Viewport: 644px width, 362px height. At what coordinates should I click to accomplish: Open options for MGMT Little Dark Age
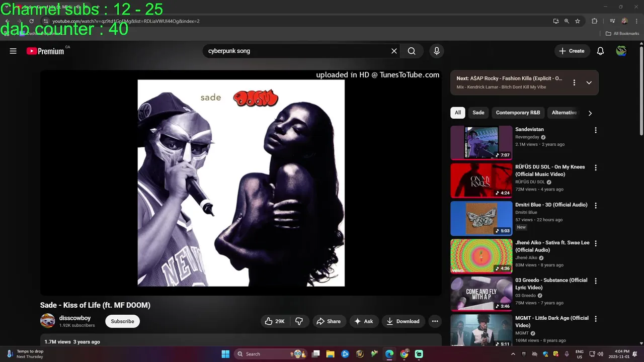pos(596,319)
